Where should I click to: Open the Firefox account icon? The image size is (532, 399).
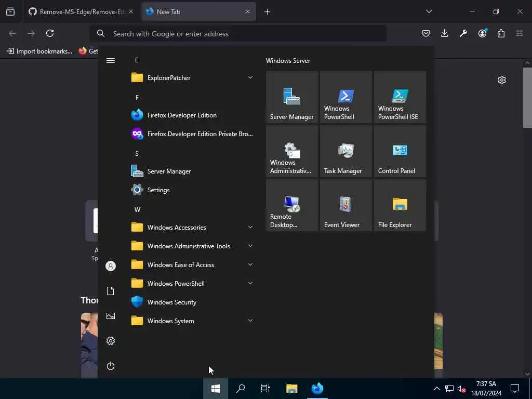click(482, 33)
